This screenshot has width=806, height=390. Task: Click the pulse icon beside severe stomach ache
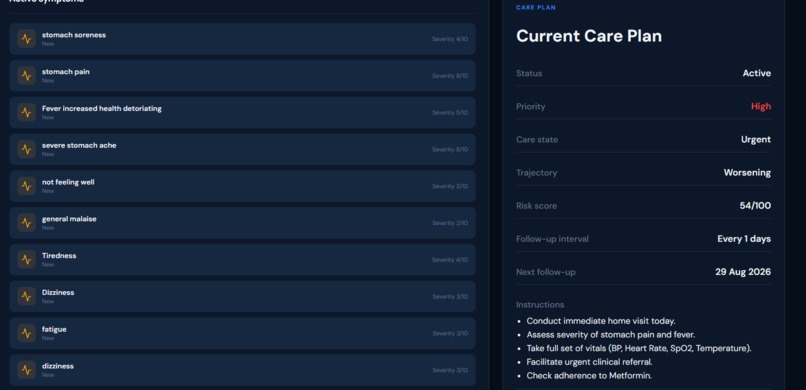pos(26,149)
